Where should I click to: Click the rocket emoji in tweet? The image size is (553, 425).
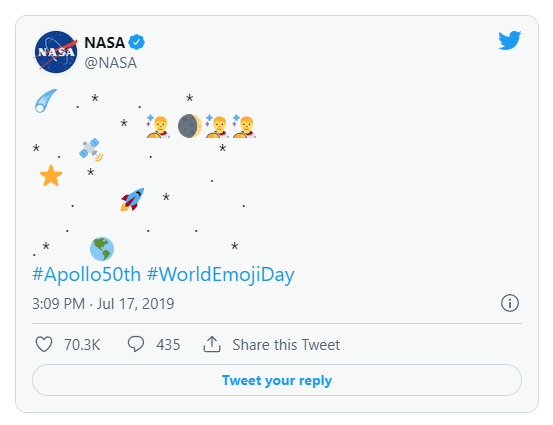[x=132, y=200]
